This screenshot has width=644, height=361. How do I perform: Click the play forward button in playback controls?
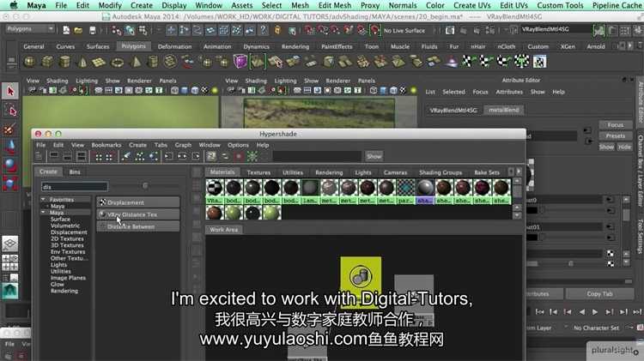tap(595, 312)
